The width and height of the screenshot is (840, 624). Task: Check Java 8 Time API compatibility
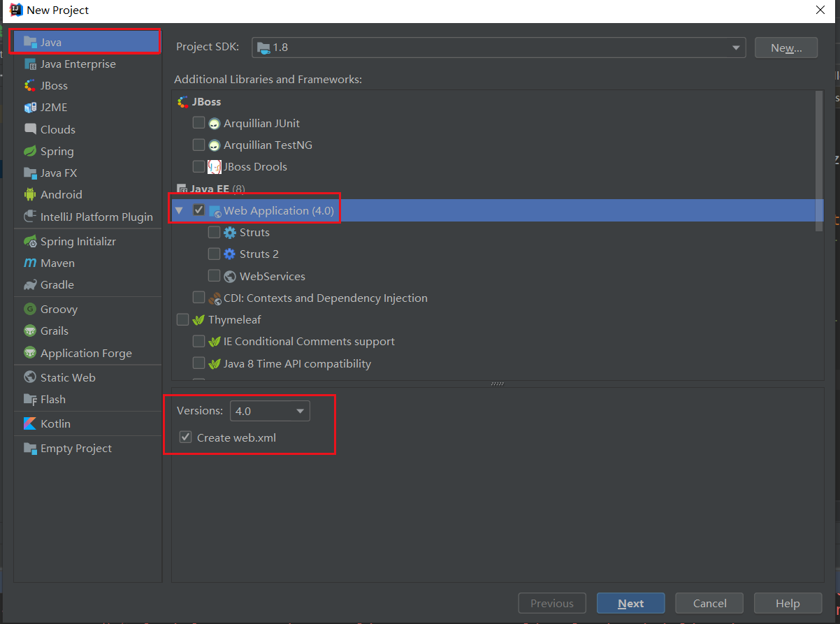point(198,363)
